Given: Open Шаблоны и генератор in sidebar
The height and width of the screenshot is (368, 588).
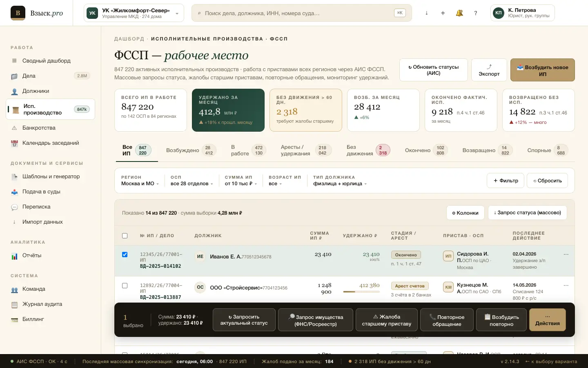Looking at the screenshot, I should tap(51, 176).
